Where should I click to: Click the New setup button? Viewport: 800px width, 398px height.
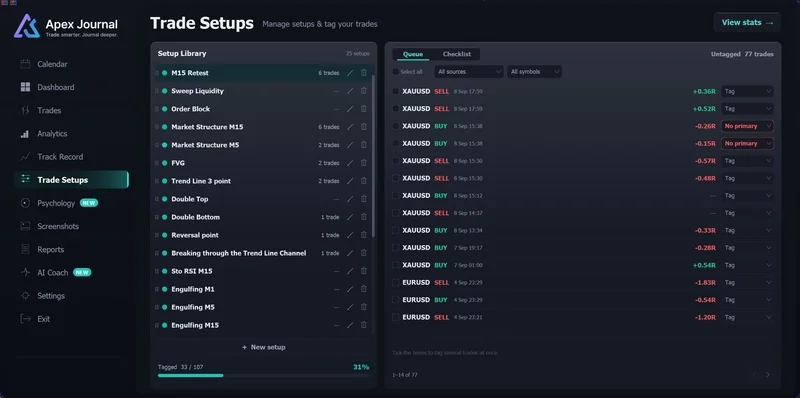[264, 347]
